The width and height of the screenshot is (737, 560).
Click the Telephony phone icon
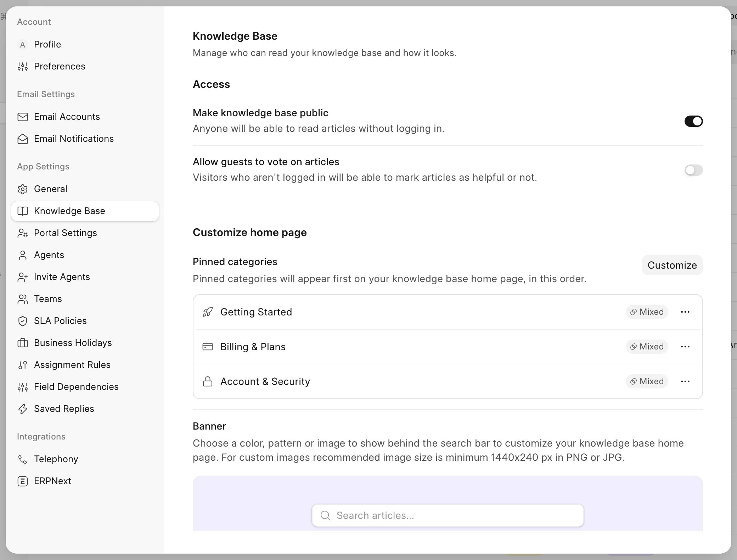(23, 459)
